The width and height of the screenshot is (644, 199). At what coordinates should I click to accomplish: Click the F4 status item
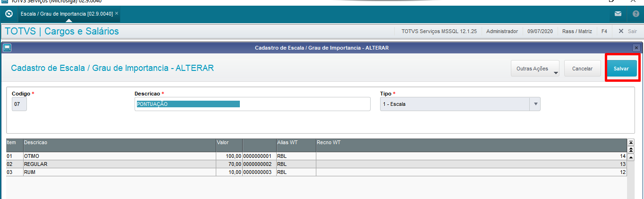tap(604, 31)
